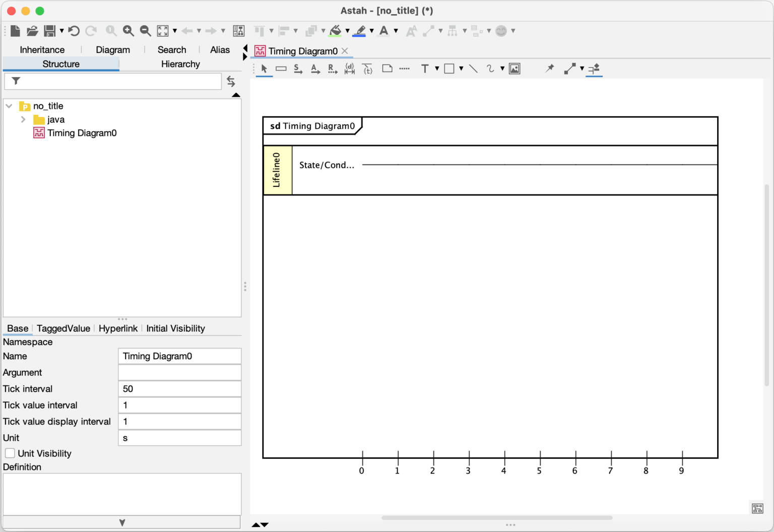Select the time constraint {t} tool

[367, 69]
